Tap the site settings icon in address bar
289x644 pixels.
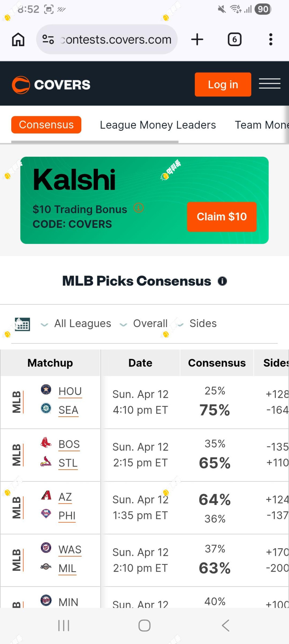[48, 39]
